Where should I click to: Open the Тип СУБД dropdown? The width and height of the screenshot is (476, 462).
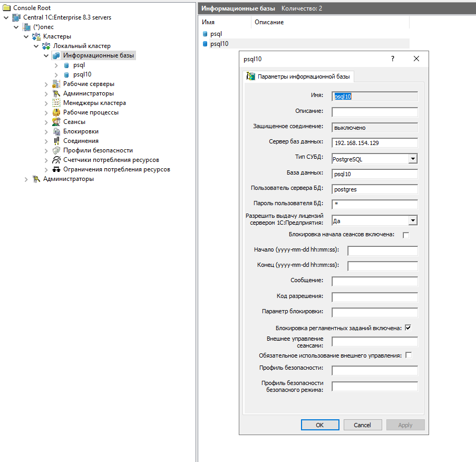(x=413, y=159)
